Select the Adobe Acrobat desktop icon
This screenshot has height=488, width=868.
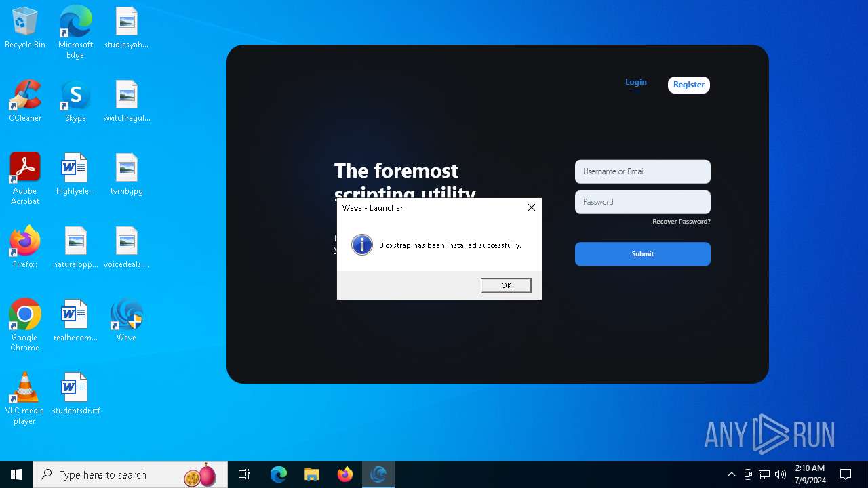click(x=25, y=179)
